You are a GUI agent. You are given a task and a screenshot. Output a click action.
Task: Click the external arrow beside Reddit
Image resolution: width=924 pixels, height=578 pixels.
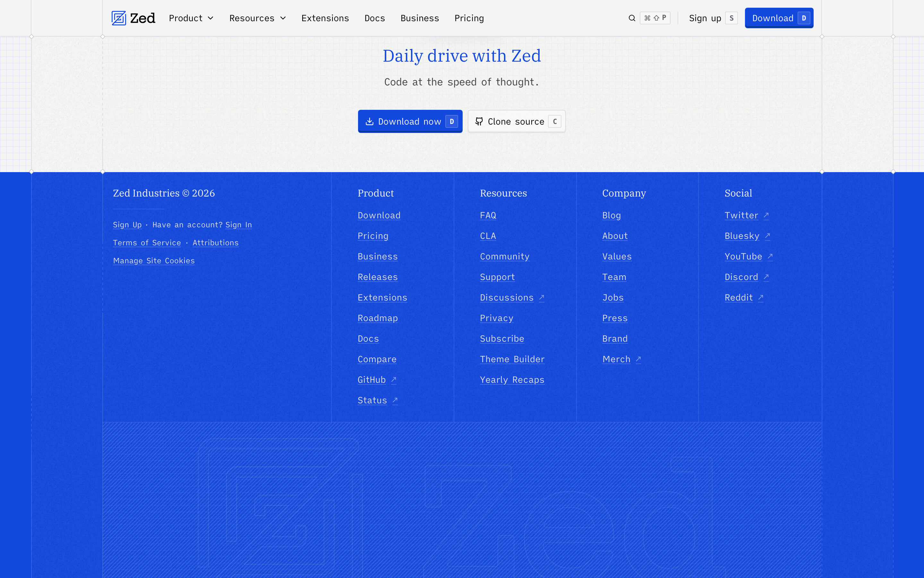pyautogui.click(x=761, y=297)
